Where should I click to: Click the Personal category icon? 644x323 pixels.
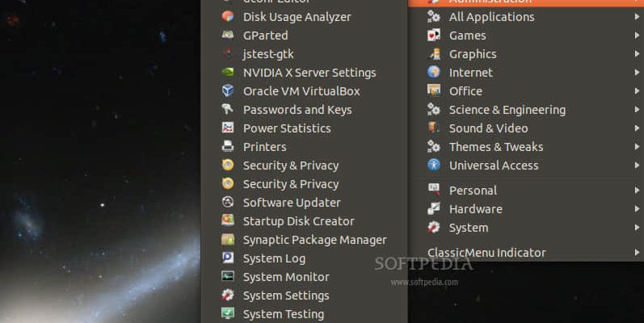(434, 190)
